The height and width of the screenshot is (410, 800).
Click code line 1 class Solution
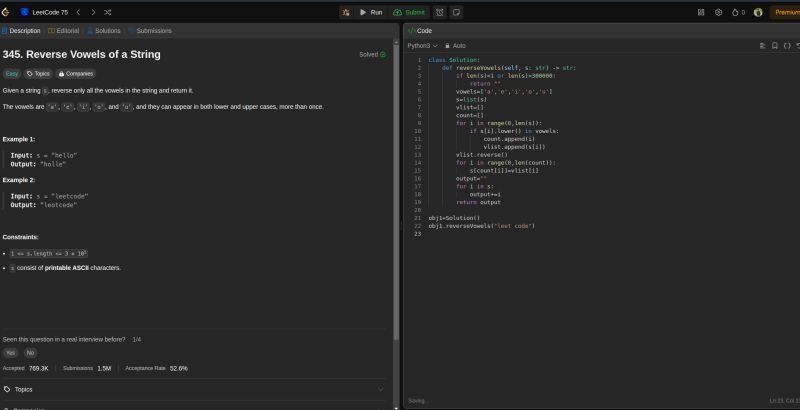[454, 60]
